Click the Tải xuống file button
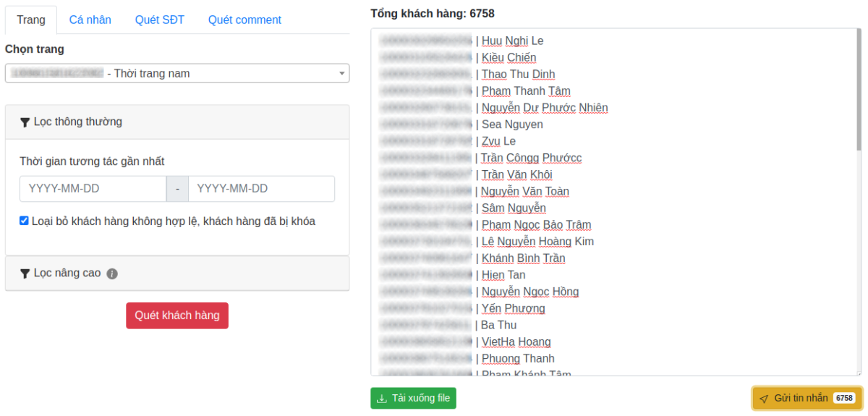Viewport: 868px width, 416px height. pos(414,398)
